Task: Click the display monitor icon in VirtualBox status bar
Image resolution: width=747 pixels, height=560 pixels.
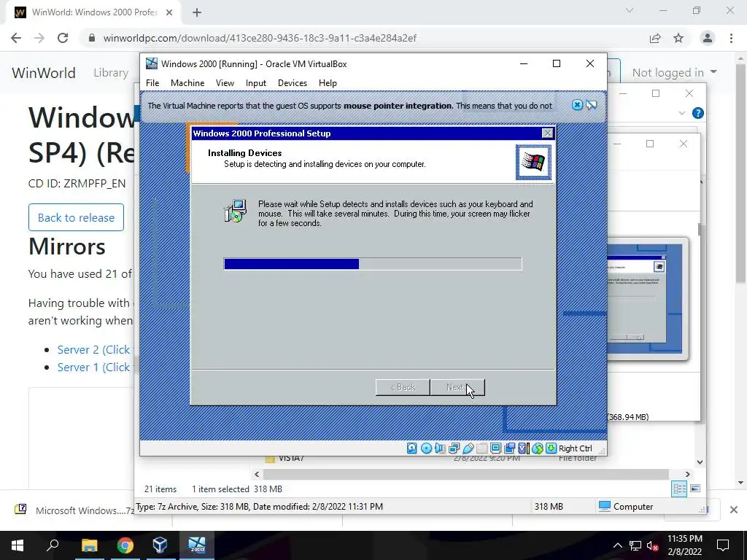Action: (495, 448)
